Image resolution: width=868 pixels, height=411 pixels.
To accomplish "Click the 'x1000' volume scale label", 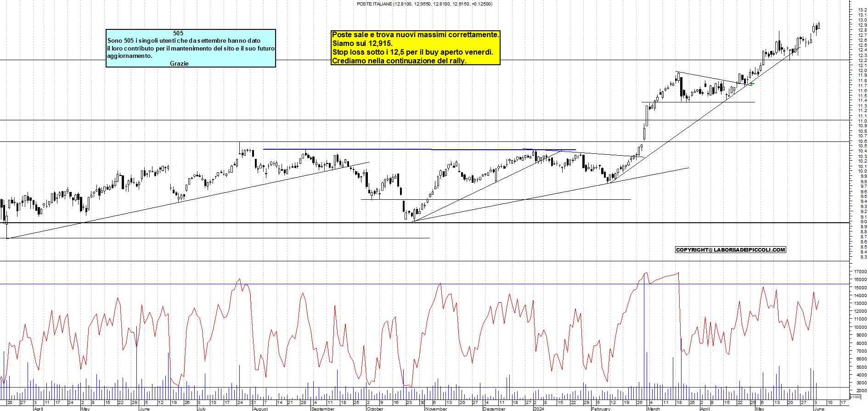I will [x=856, y=397].
